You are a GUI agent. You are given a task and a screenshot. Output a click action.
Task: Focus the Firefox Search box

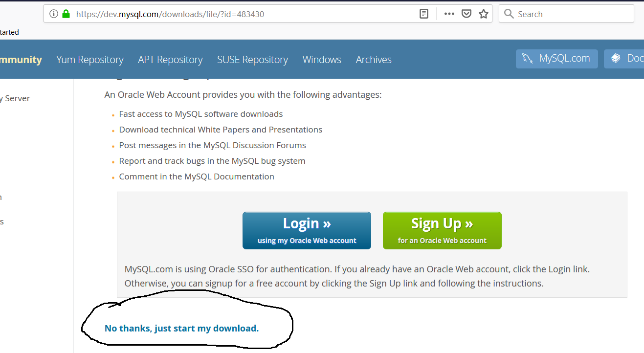click(x=566, y=14)
